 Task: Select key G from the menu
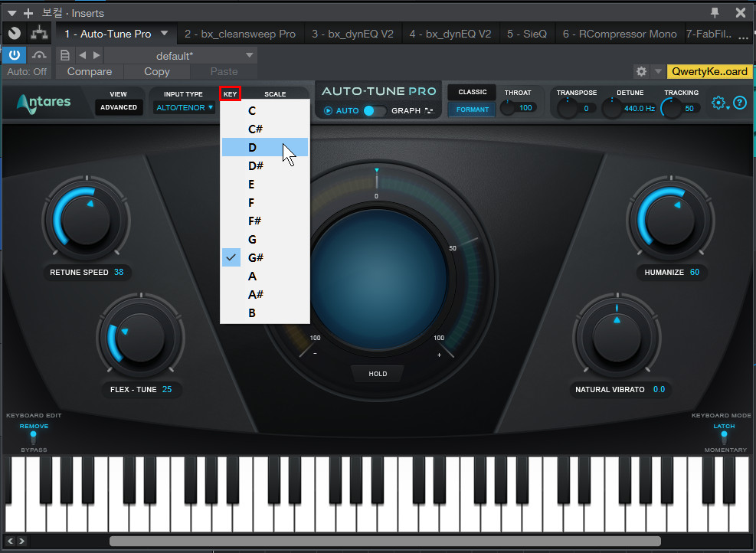click(x=265, y=239)
